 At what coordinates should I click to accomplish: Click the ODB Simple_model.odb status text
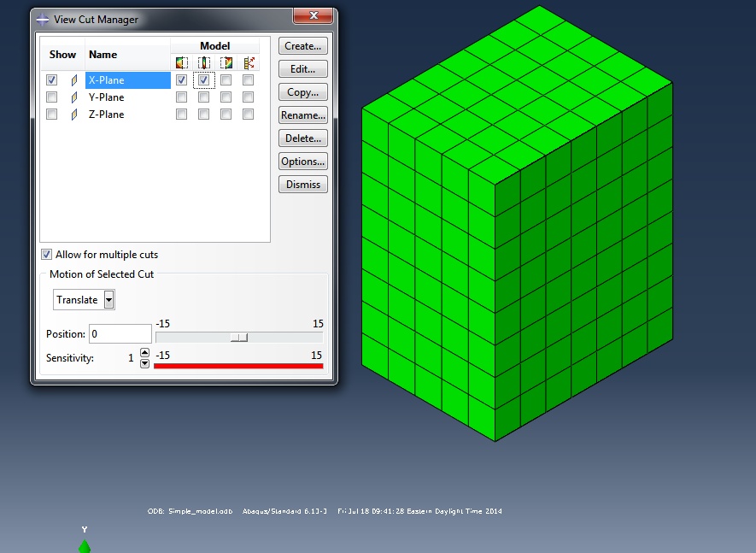190,511
